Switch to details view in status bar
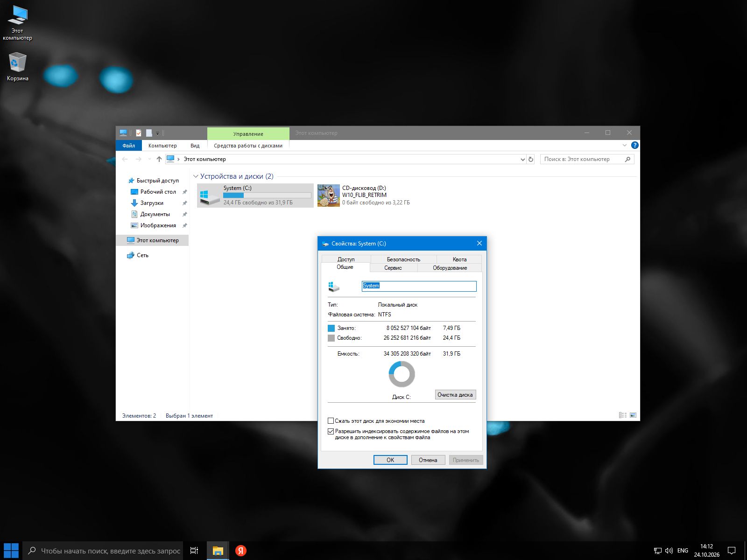The image size is (747, 560). coord(623,415)
